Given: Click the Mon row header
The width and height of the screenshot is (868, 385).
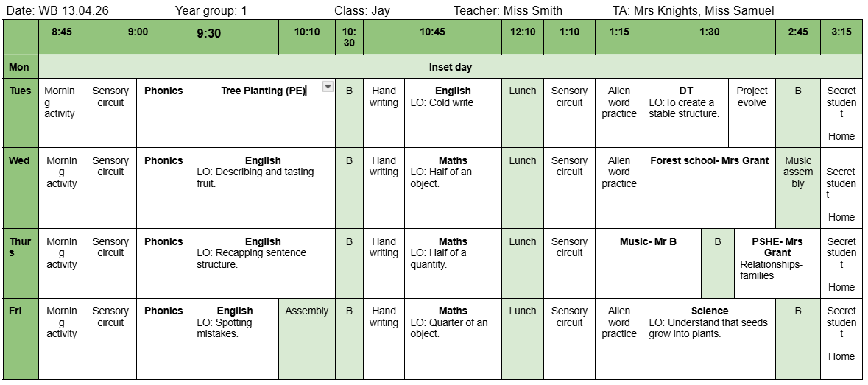Looking at the screenshot, I should pyautogui.click(x=20, y=67).
